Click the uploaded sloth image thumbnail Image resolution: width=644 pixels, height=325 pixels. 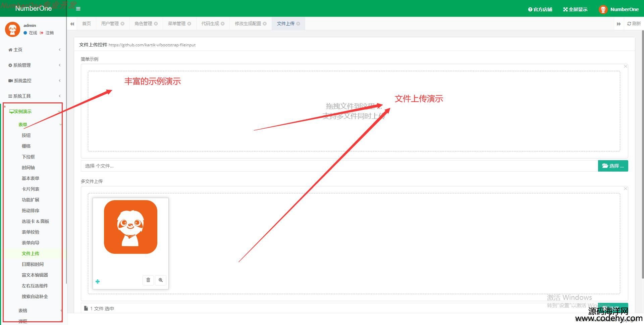point(130,227)
